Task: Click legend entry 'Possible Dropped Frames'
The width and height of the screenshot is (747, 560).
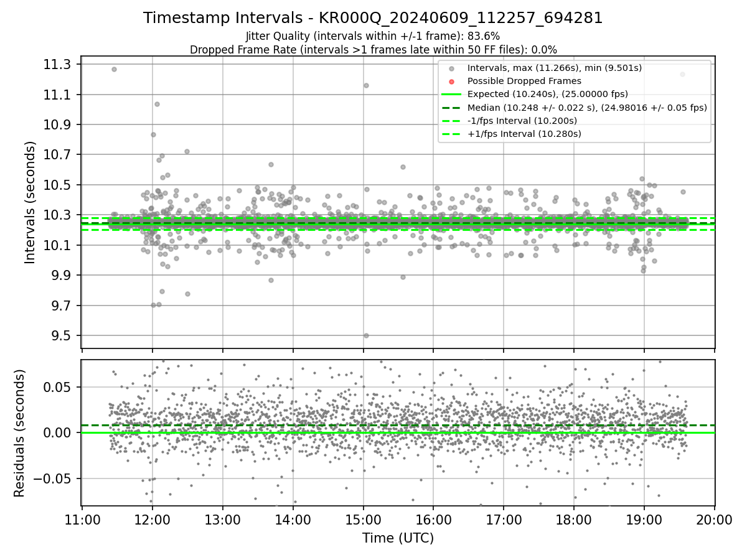Action: tap(524, 81)
